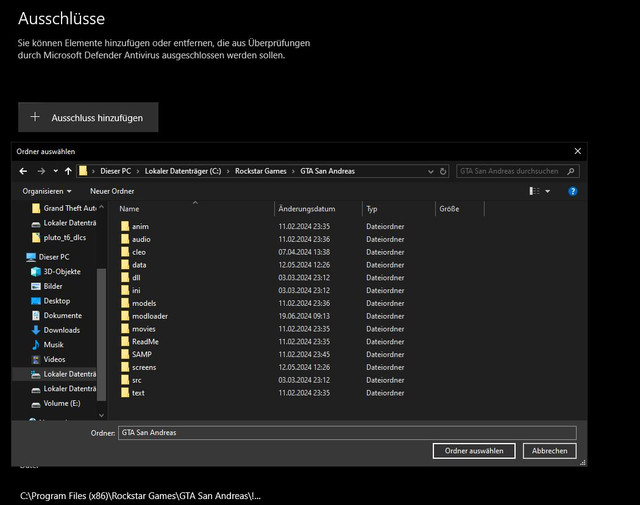Select the dll folder icon
Viewport: 640px width, 505px height.
pyautogui.click(x=125, y=277)
